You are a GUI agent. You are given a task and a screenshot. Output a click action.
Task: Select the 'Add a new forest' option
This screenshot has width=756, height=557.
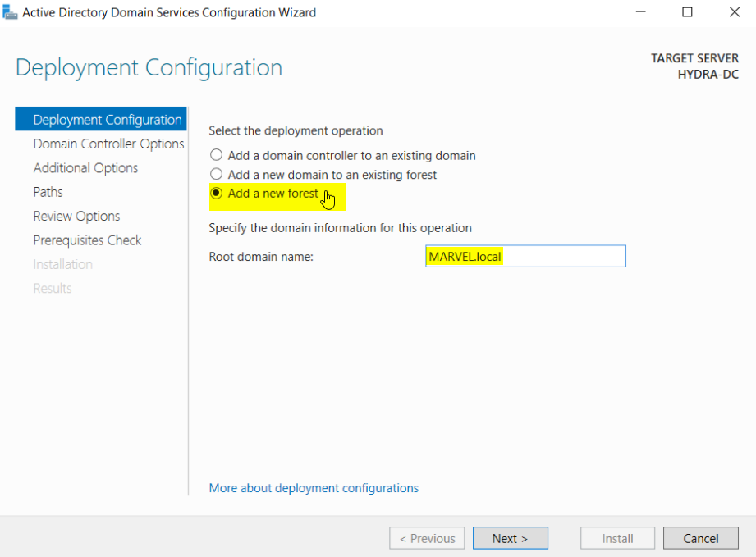coord(217,194)
